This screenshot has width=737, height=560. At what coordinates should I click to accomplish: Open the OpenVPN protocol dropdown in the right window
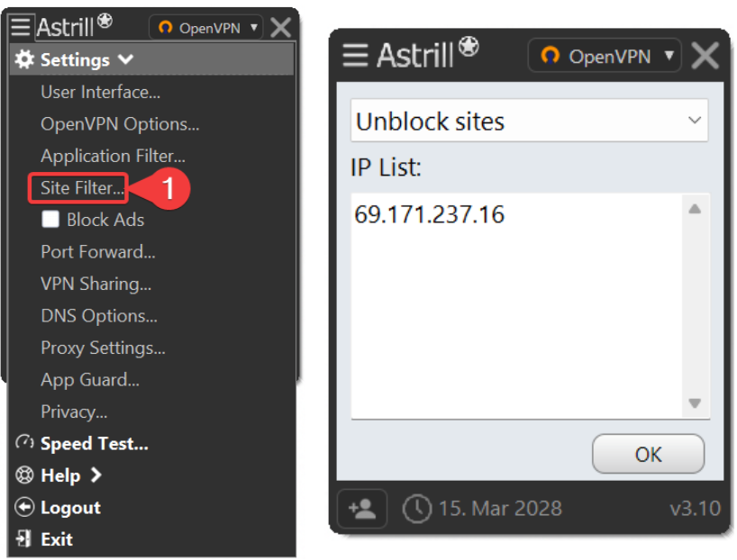605,56
